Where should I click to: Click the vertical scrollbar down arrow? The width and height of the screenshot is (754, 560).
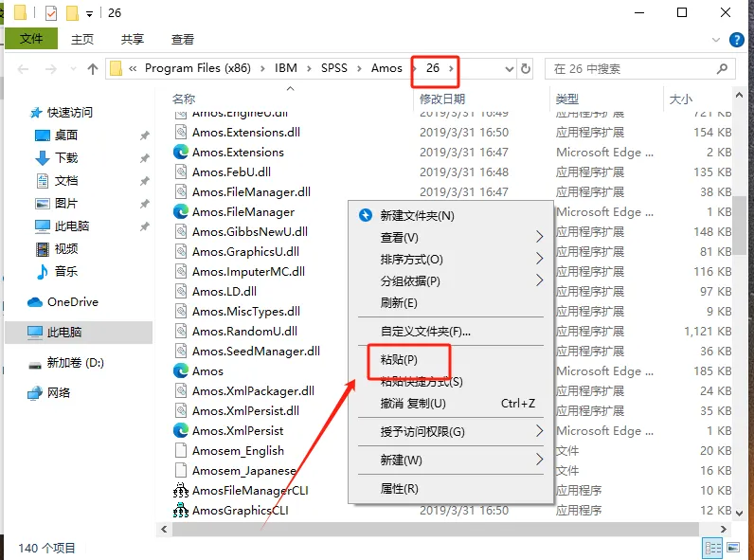click(739, 514)
